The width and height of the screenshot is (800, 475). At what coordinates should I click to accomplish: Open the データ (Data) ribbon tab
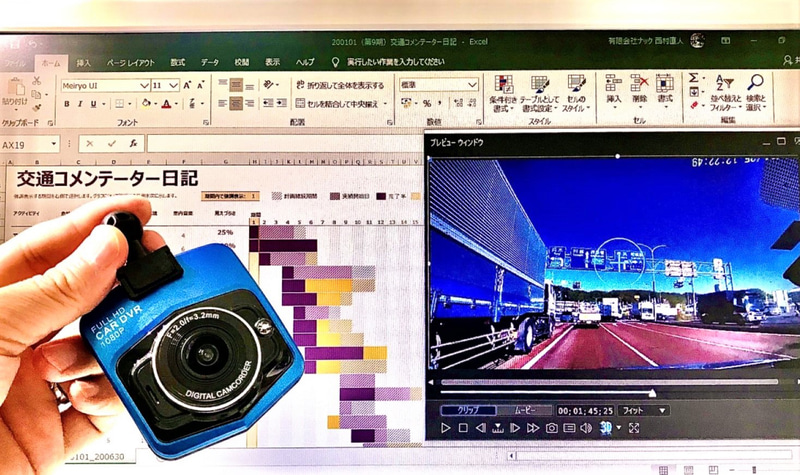point(209,62)
